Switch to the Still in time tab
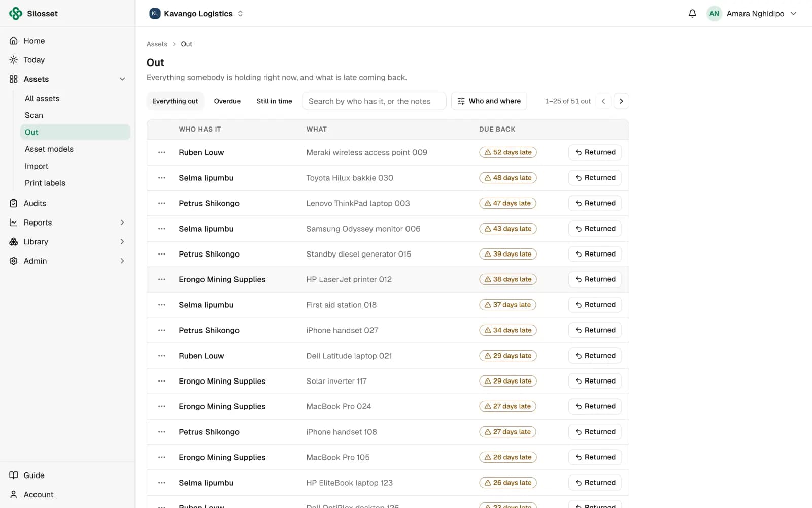The image size is (812, 508). [274, 101]
